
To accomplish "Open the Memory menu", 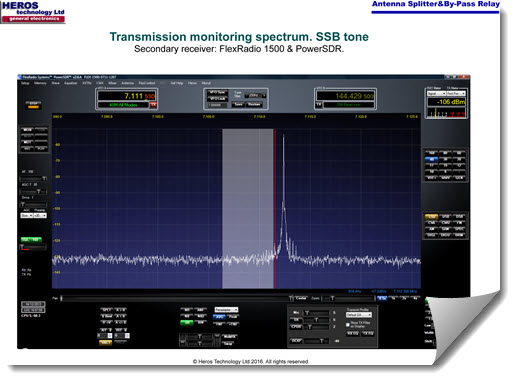I will tap(40, 83).
